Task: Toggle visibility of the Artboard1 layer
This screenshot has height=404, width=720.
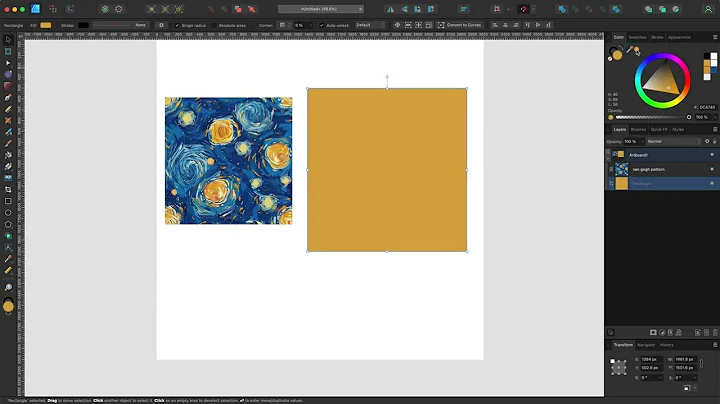Action: pyautogui.click(x=712, y=155)
